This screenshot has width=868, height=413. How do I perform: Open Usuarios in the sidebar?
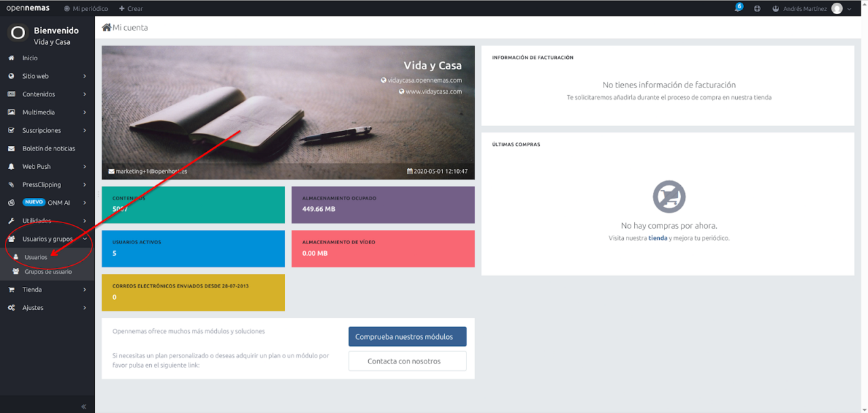(x=36, y=258)
